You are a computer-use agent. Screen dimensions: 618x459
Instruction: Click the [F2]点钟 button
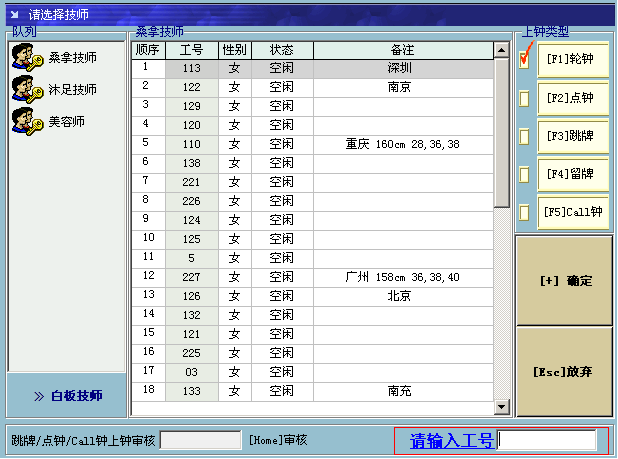click(573, 98)
